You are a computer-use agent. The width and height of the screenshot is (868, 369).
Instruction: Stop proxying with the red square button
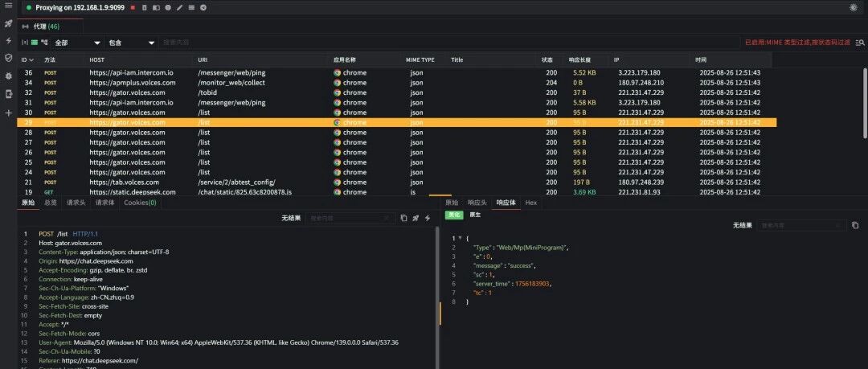[x=133, y=8]
